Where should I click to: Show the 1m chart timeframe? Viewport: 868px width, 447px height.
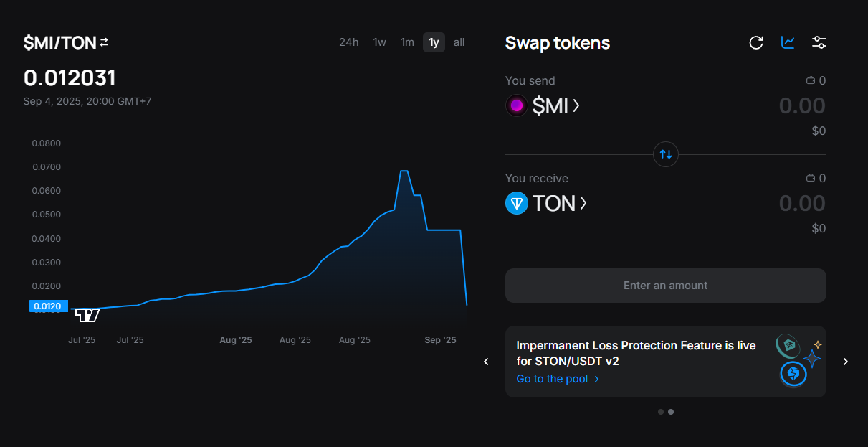(407, 42)
